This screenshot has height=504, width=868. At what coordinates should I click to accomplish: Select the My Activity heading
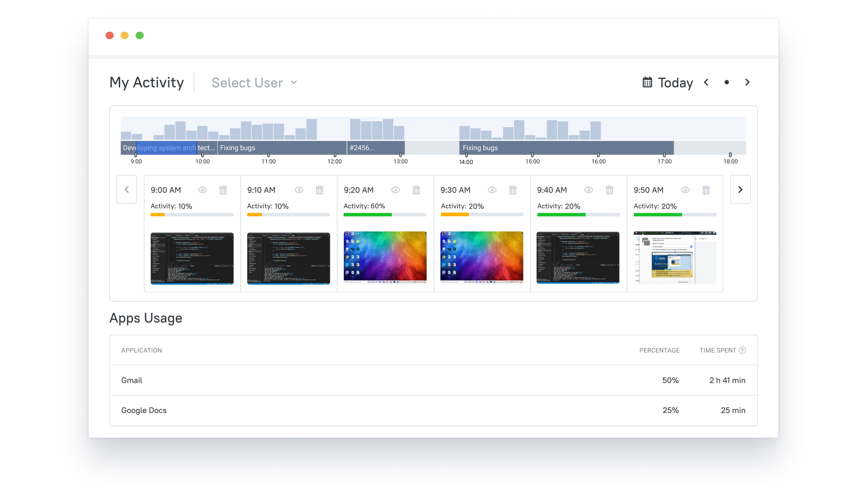(x=147, y=82)
